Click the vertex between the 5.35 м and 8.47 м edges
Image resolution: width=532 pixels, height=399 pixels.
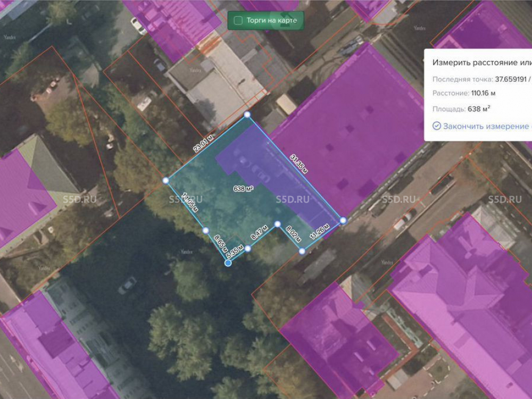248,248
